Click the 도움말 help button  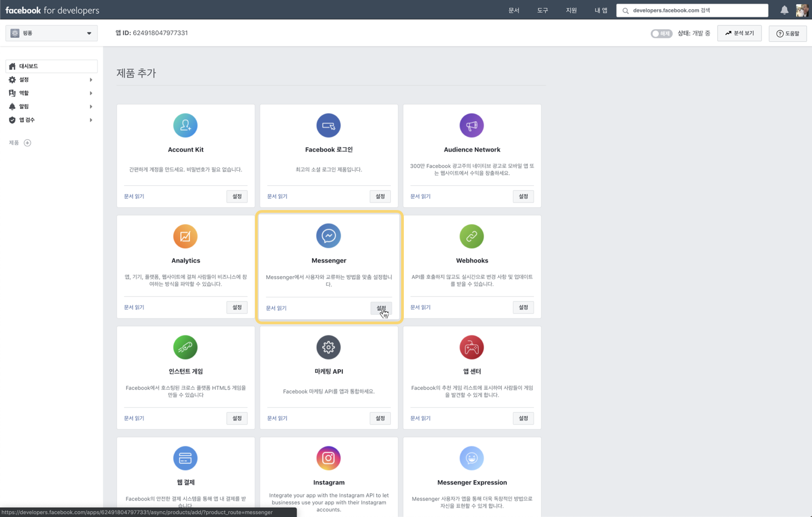788,34
